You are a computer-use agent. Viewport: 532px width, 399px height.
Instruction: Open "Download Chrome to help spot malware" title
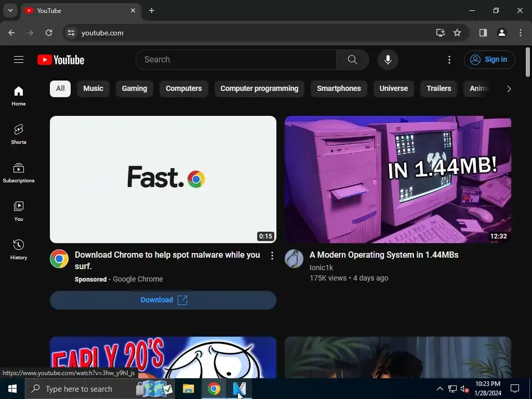[x=167, y=260]
